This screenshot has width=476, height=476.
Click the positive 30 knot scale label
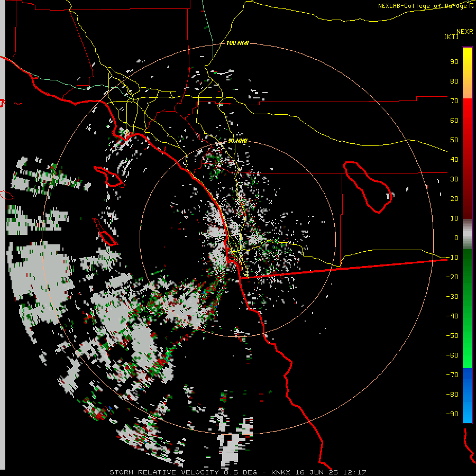tap(454, 179)
